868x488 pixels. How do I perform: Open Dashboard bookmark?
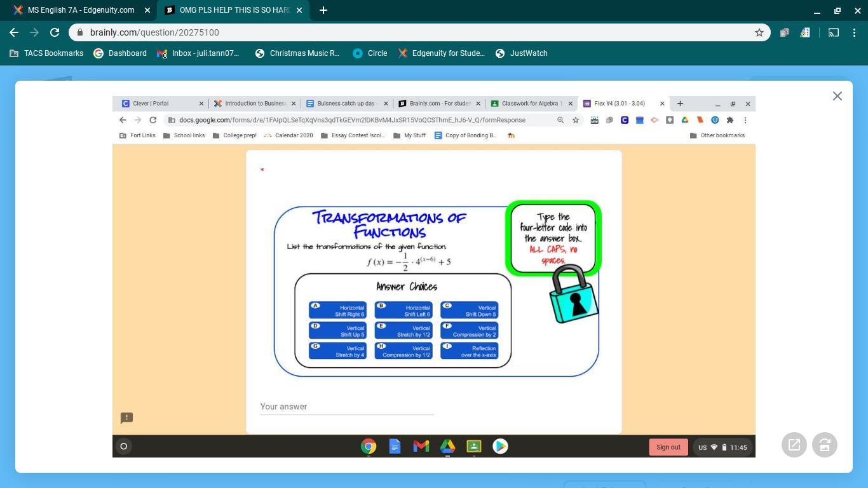pyautogui.click(x=120, y=53)
